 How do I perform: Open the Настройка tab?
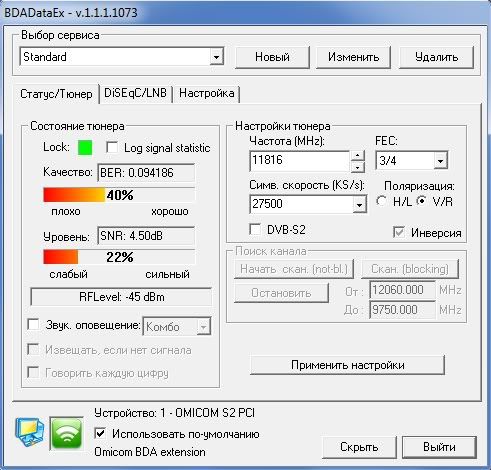[x=207, y=93]
